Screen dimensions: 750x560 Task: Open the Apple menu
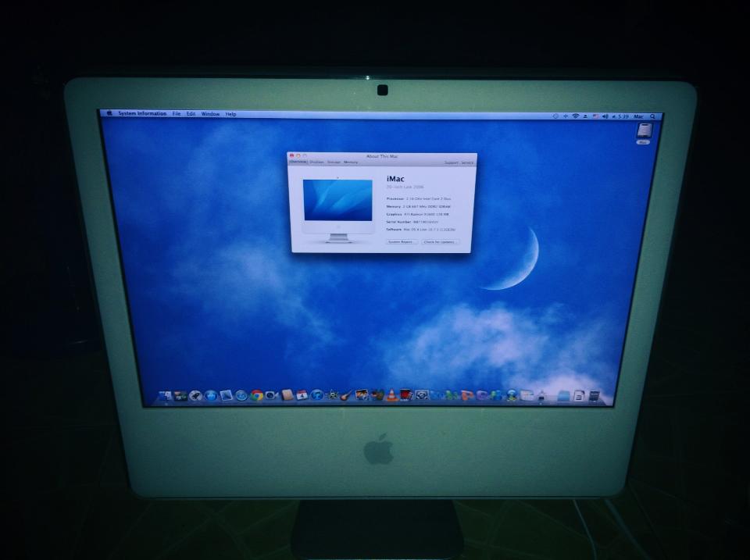click(x=110, y=113)
